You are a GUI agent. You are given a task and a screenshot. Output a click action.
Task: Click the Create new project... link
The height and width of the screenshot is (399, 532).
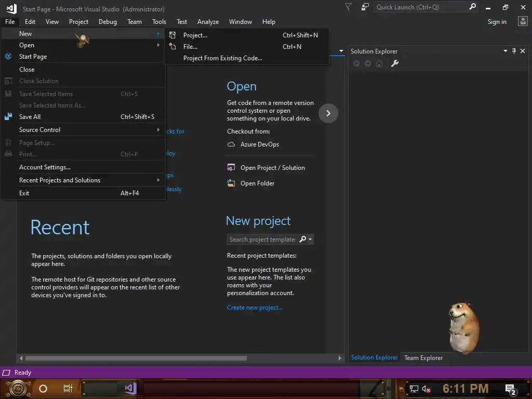point(255,308)
